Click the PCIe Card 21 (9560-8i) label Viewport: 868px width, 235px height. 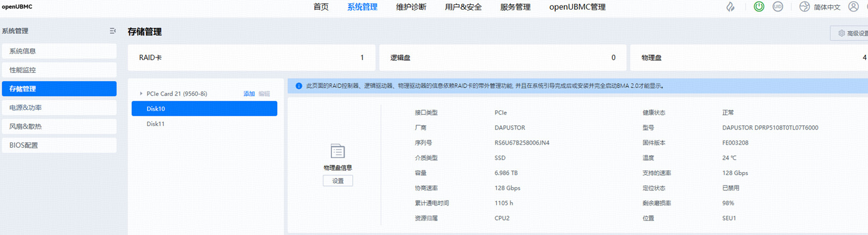point(177,94)
